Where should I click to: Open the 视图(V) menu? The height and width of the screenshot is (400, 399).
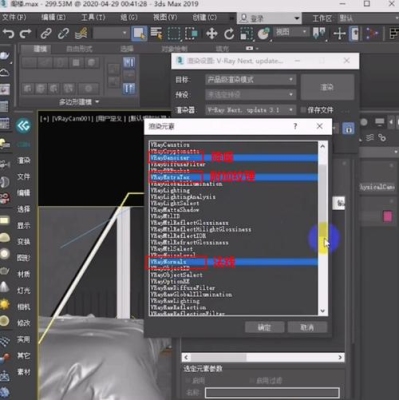click(165, 17)
